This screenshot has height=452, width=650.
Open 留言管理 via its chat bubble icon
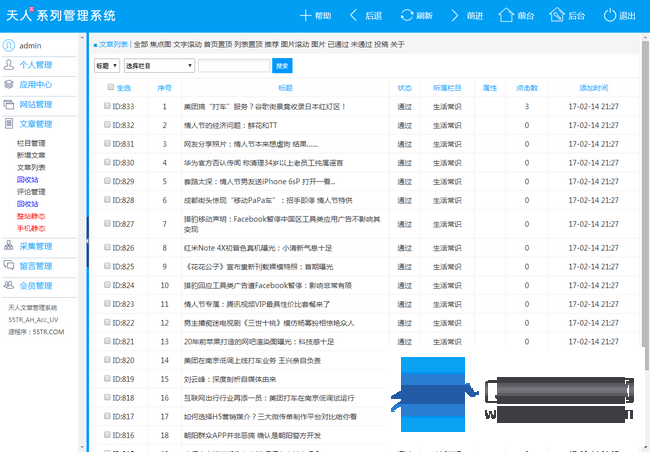pyautogui.click(x=9, y=265)
